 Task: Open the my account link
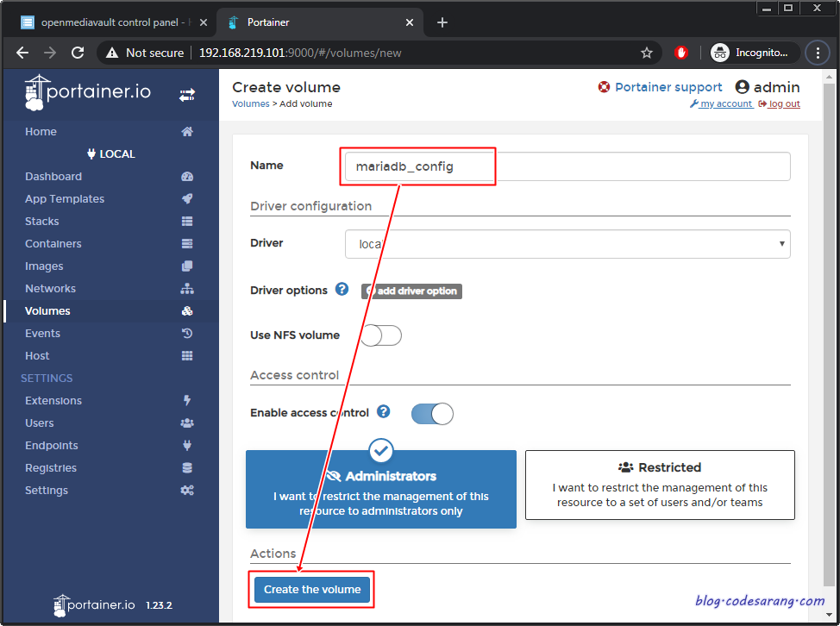click(721, 103)
